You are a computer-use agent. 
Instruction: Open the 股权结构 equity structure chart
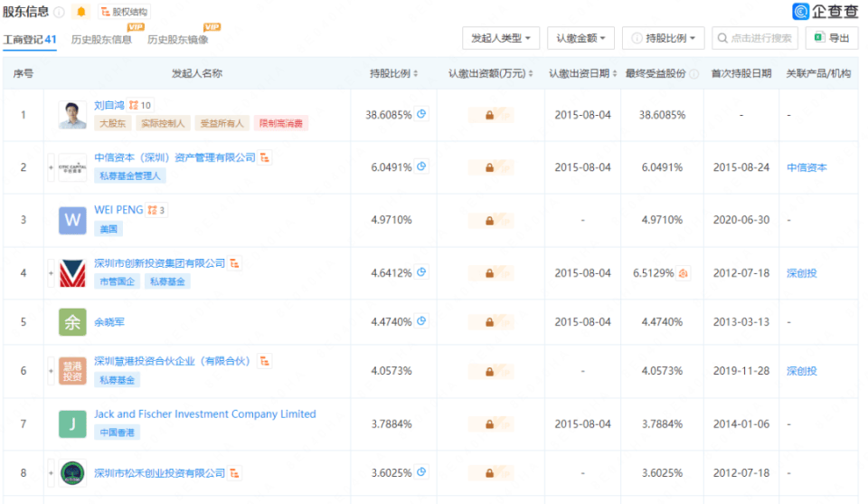(123, 13)
